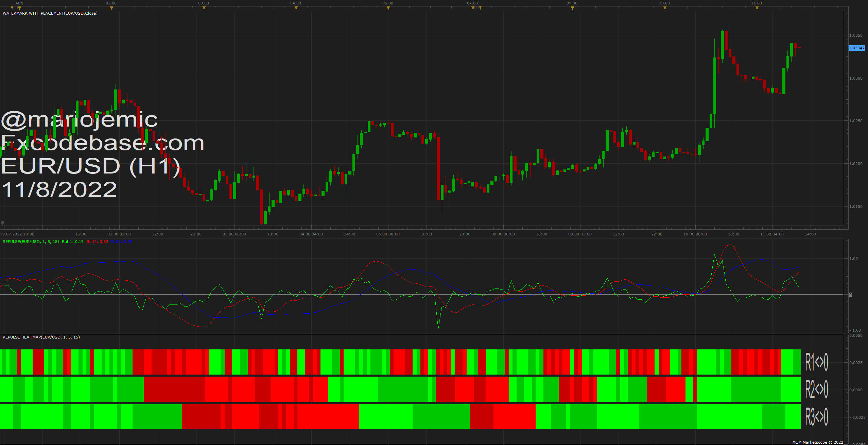This screenshot has height=445, width=868.
Task: Click the zero-level marker on the Repulse axis
Action: pos(850,295)
